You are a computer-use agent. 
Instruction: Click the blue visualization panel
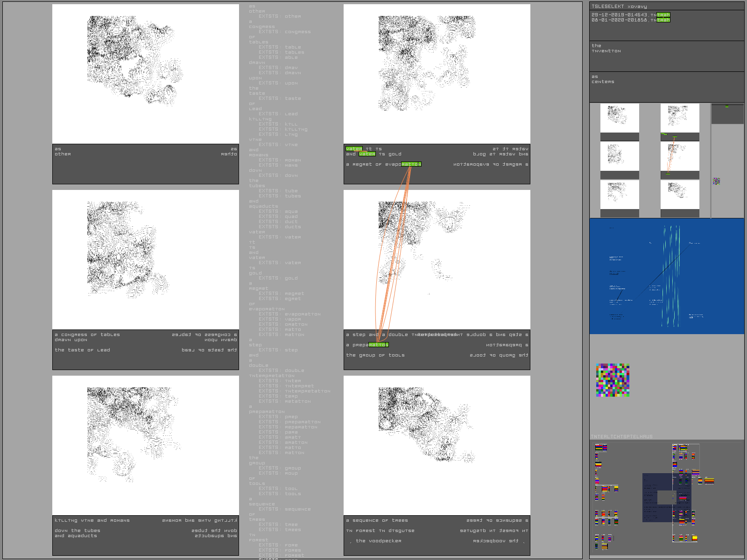[667, 276]
